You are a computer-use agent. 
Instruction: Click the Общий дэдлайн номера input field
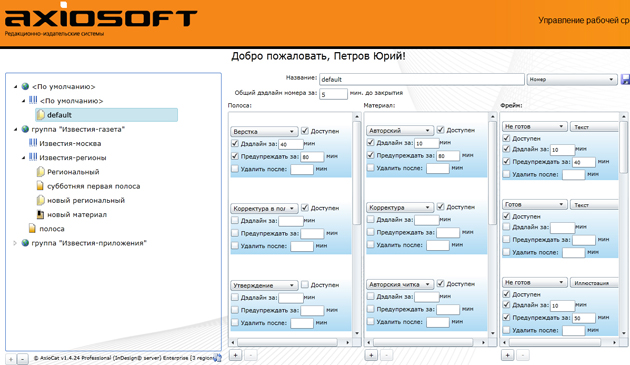pos(333,94)
